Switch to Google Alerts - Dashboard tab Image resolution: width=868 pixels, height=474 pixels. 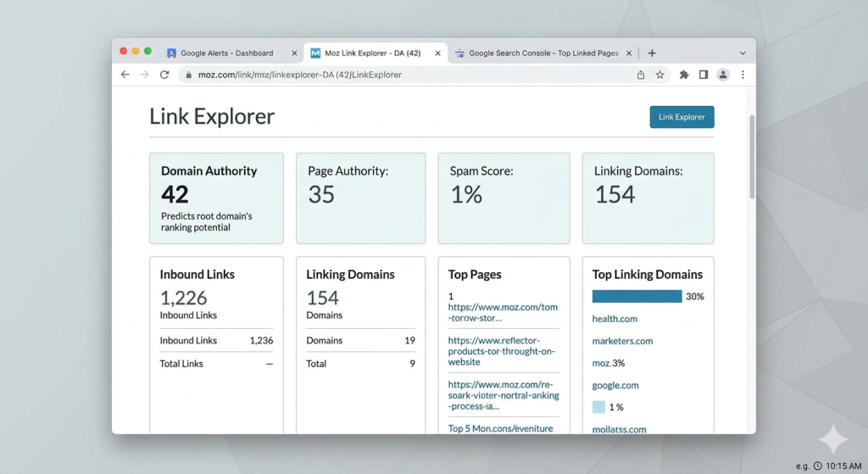[x=226, y=53]
